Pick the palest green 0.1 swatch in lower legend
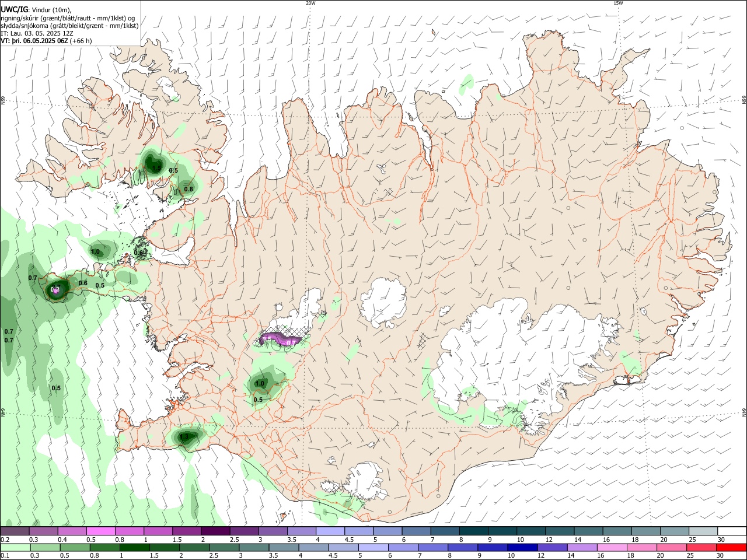Viewport: 747px width, 560px height. [x=15, y=547]
